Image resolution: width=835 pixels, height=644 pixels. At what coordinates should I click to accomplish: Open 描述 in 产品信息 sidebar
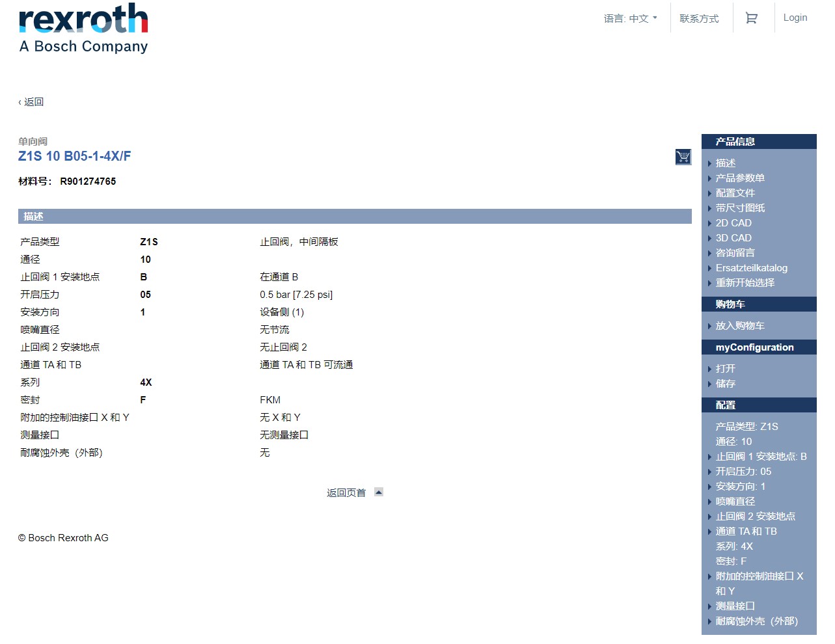pos(726,163)
